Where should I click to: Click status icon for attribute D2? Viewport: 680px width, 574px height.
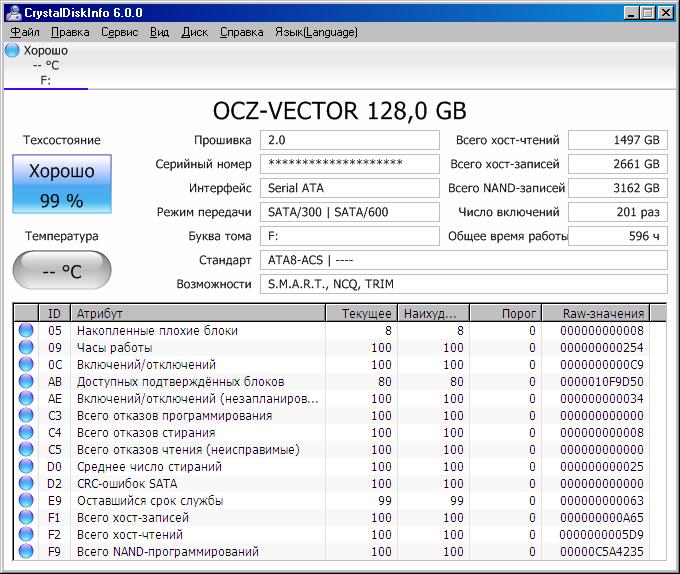26,483
